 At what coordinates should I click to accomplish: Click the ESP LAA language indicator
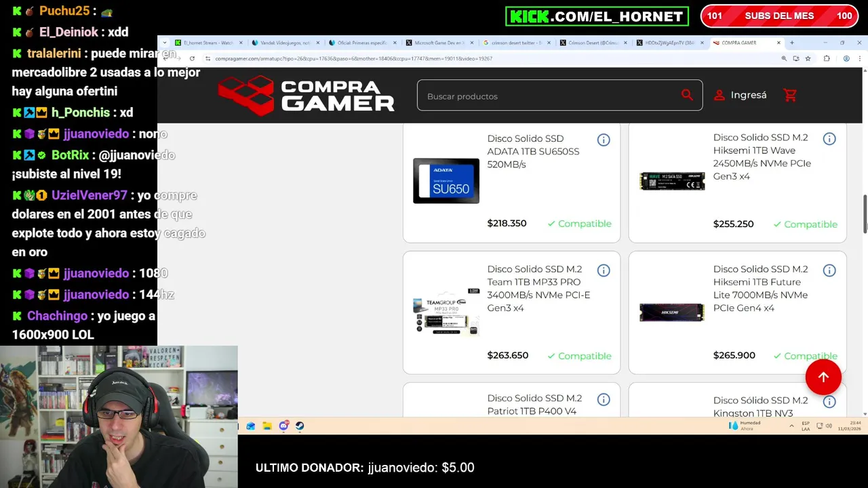(806, 426)
